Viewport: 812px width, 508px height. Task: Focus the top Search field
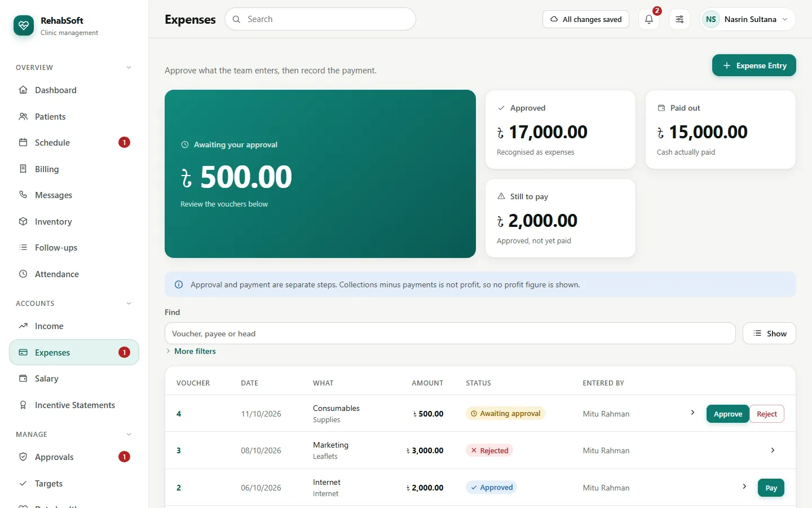pos(320,19)
